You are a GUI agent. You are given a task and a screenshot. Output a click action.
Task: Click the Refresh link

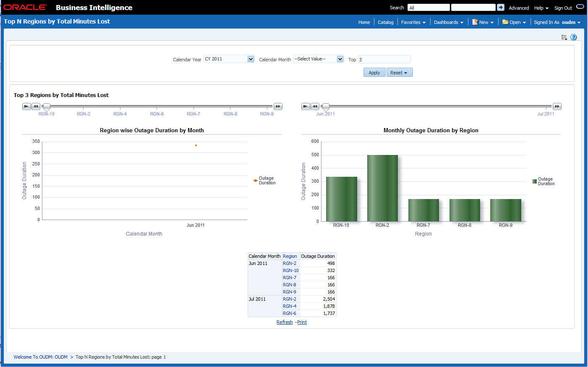[x=285, y=322]
